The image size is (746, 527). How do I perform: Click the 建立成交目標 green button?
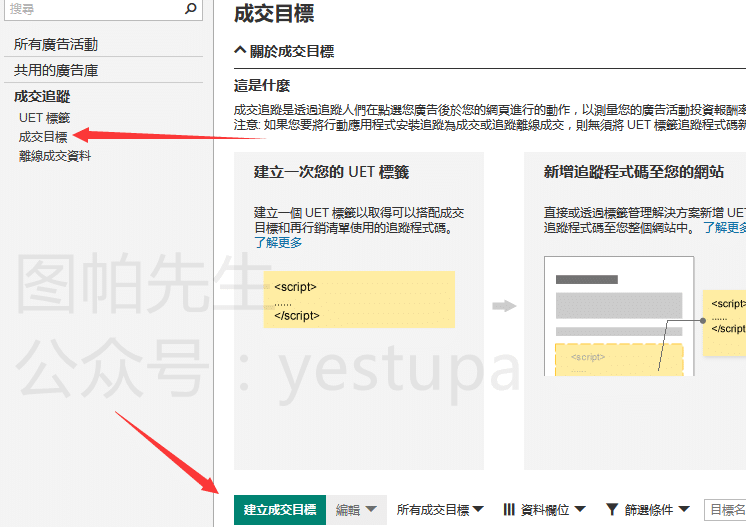pyautogui.click(x=280, y=510)
